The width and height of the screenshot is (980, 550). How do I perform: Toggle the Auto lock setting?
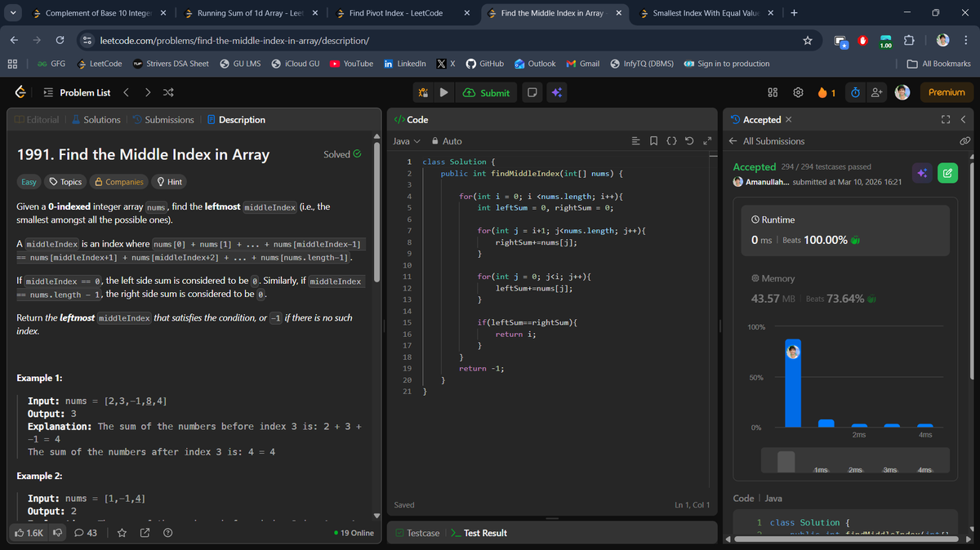[447, 141]
